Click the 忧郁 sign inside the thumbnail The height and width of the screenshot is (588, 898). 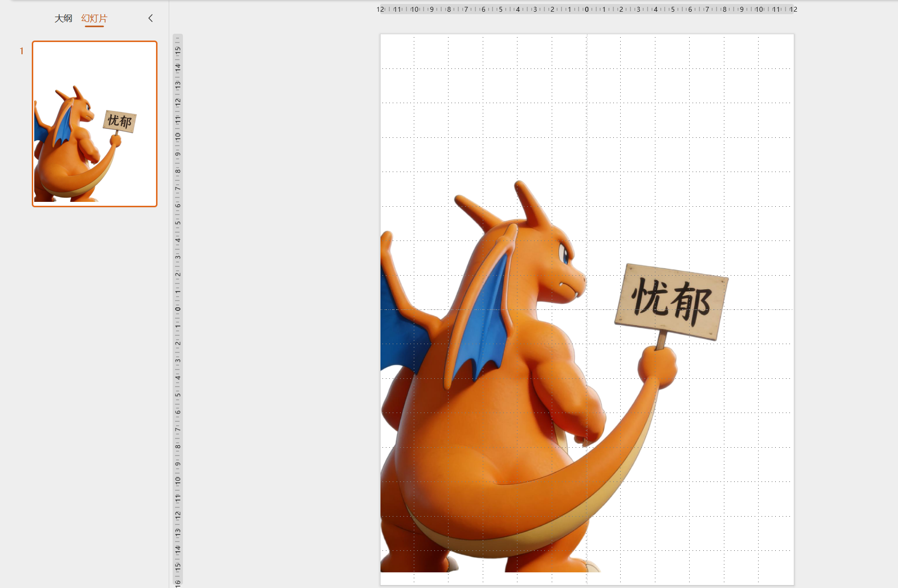point(120,121)
